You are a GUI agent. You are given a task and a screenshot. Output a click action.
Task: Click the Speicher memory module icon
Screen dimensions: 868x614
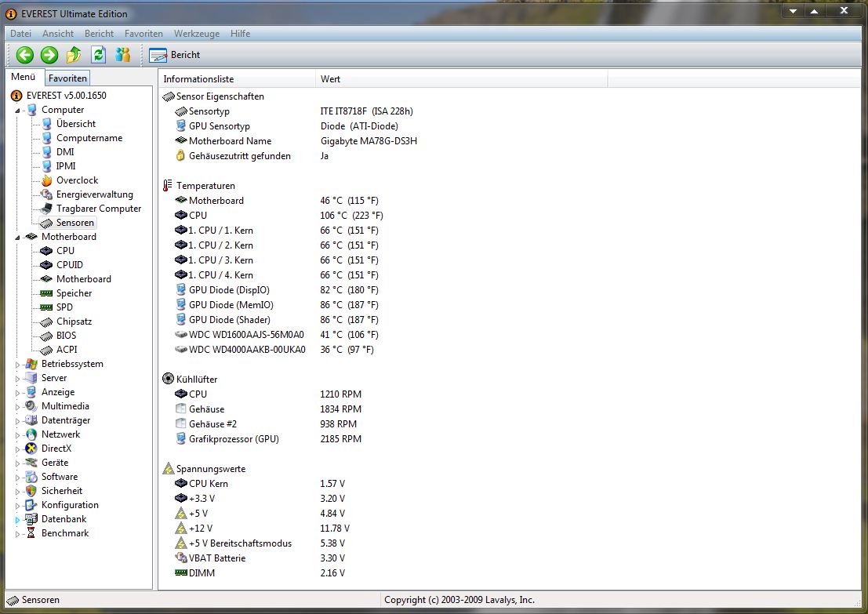pos(46,293)
